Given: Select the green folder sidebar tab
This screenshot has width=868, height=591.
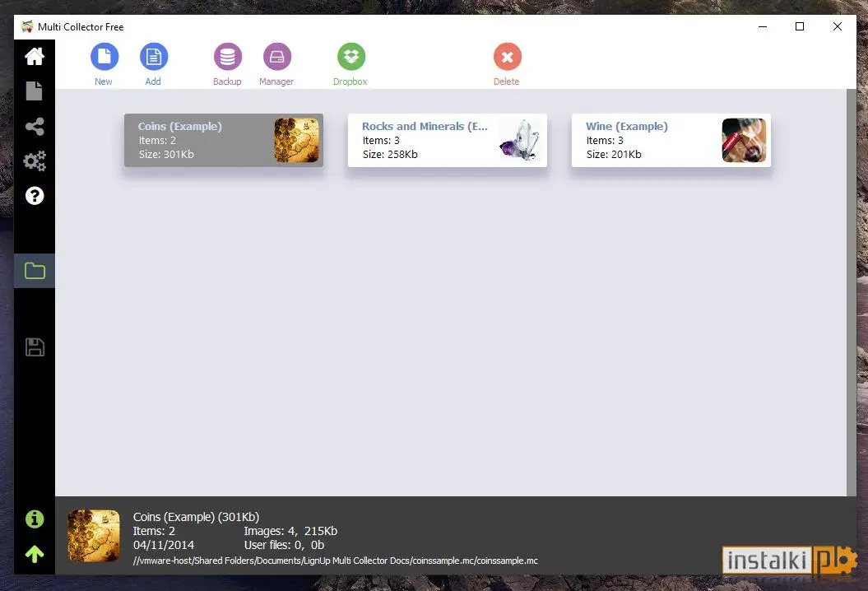Looking at the screenshot, I should [x=35, y=271].
